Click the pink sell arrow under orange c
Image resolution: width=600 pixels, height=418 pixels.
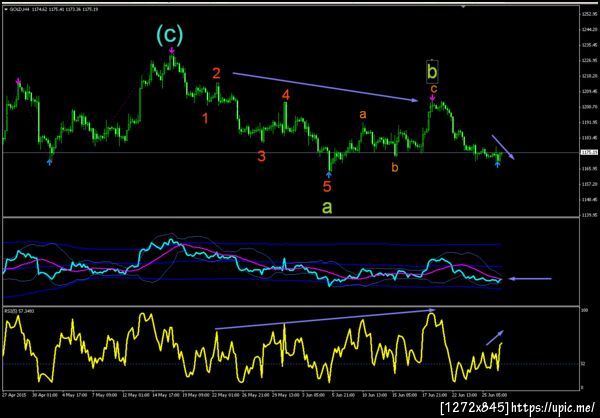point(432,98)
